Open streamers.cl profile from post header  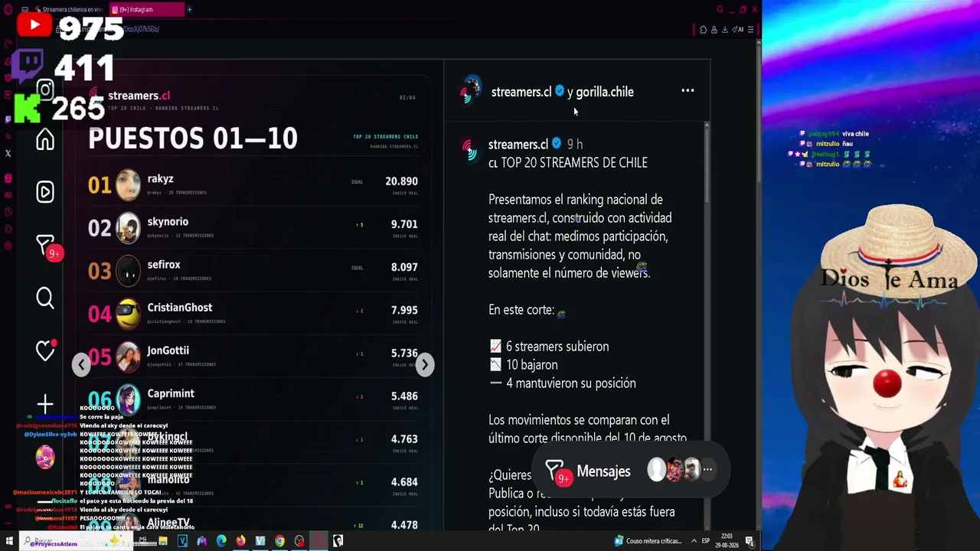tap(521, 92)
